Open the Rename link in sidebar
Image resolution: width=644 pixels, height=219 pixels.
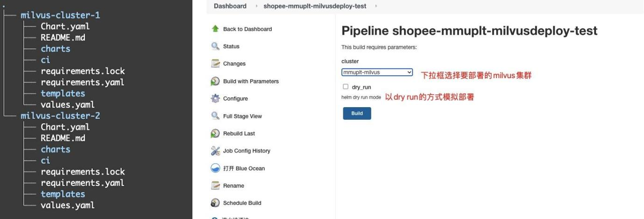pos(234,186)
